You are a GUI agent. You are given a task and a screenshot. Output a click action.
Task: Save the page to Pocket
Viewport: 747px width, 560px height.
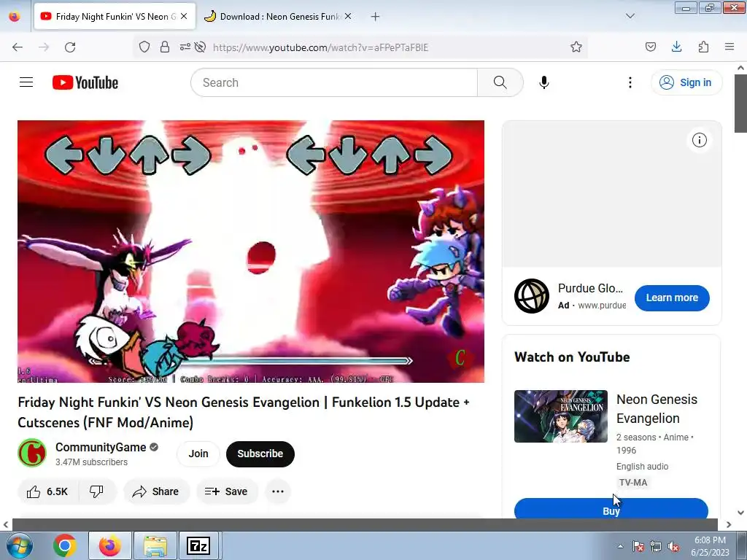pyautogui.click(x=651, y=47)
